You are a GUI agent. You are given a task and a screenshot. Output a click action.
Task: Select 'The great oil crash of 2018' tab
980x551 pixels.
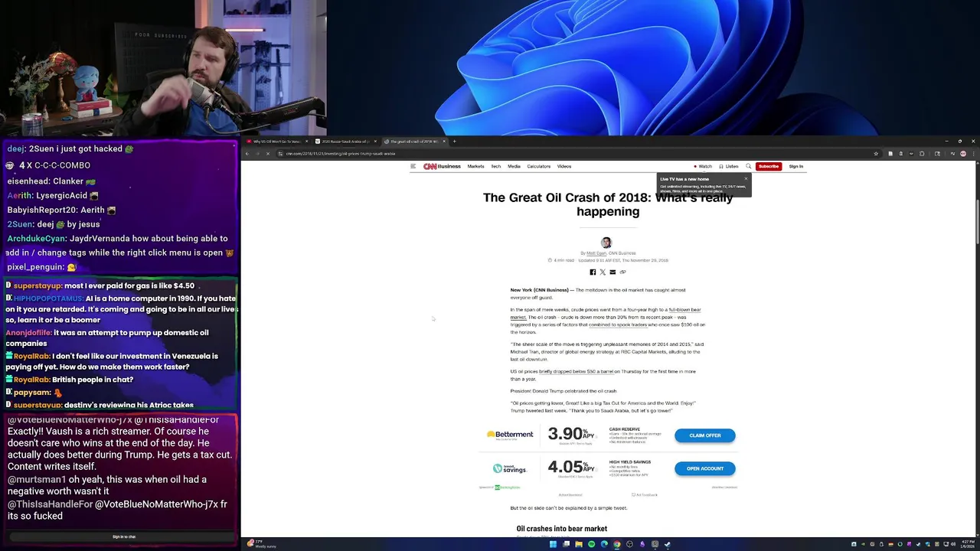click(413, 142)
